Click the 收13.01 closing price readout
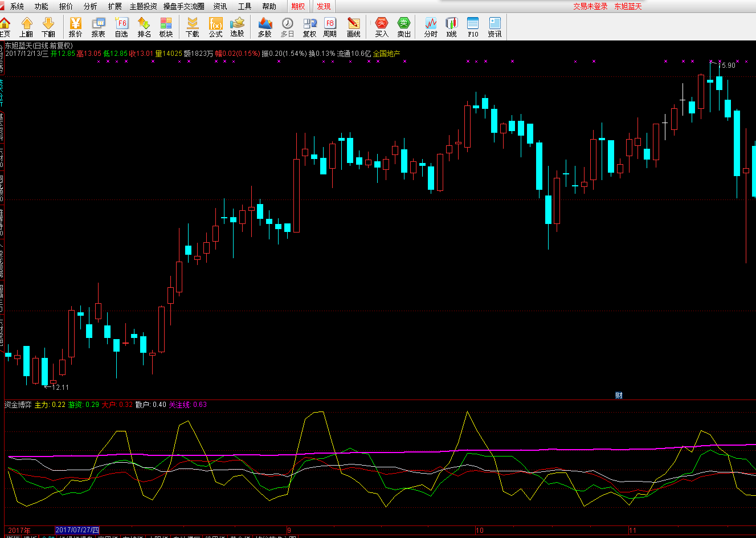756x538 pixels. click(141, 54)
